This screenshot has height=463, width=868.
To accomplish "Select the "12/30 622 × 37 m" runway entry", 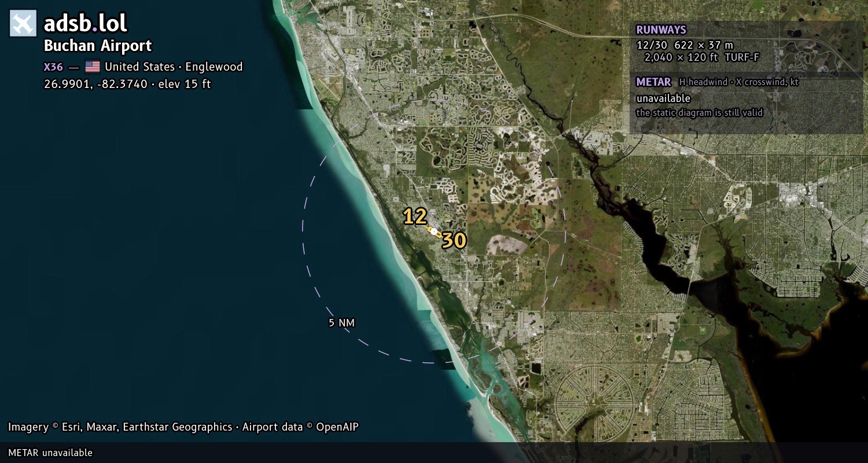I will coord(685,45).
